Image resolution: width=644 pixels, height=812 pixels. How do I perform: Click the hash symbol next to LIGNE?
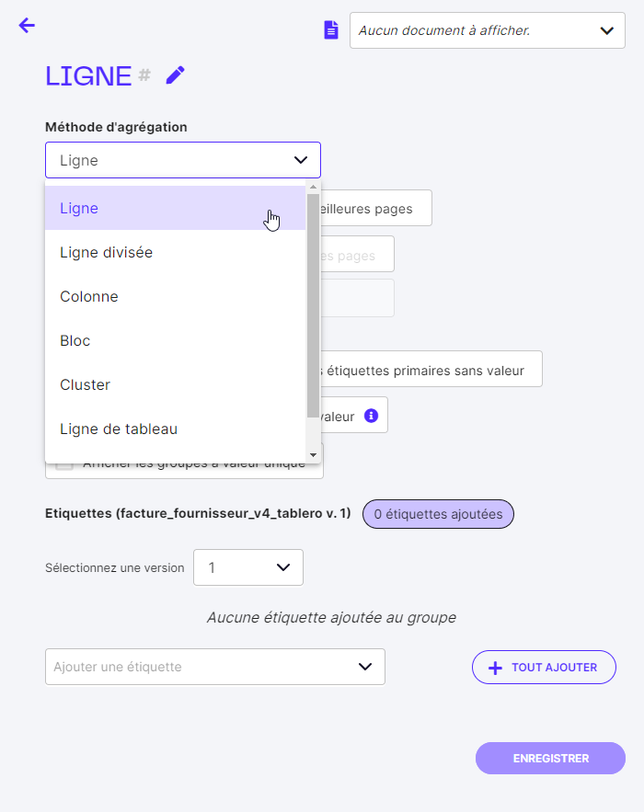[144, 75]
